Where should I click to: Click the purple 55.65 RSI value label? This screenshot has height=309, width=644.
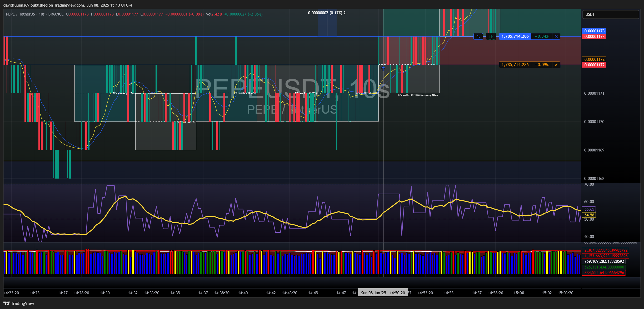click(589, 209)
